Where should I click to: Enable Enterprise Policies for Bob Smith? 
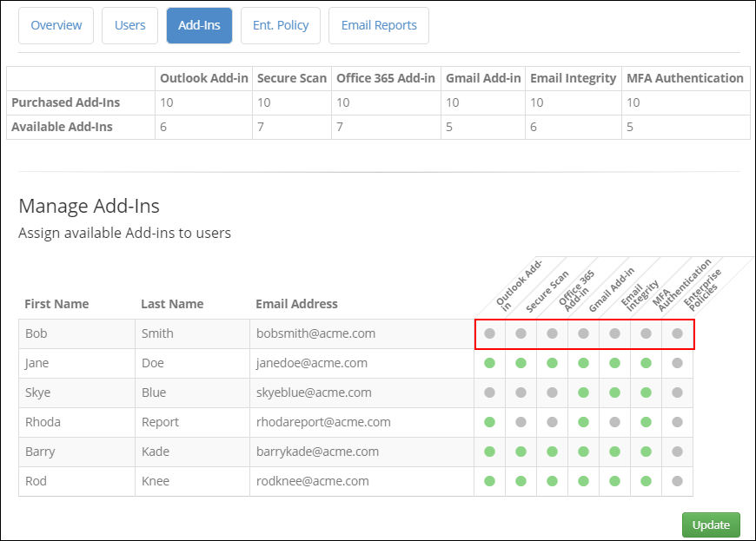coord(678,333)
